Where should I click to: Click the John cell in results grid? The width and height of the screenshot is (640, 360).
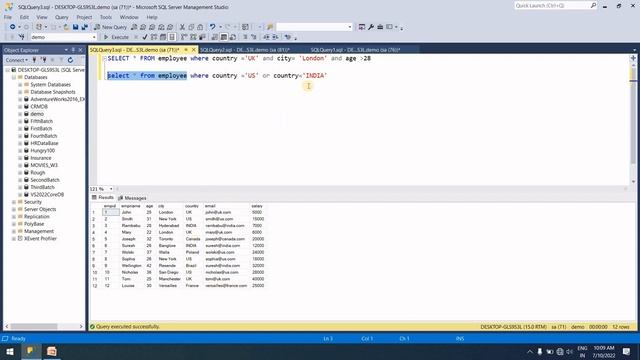tap(127, 212)
